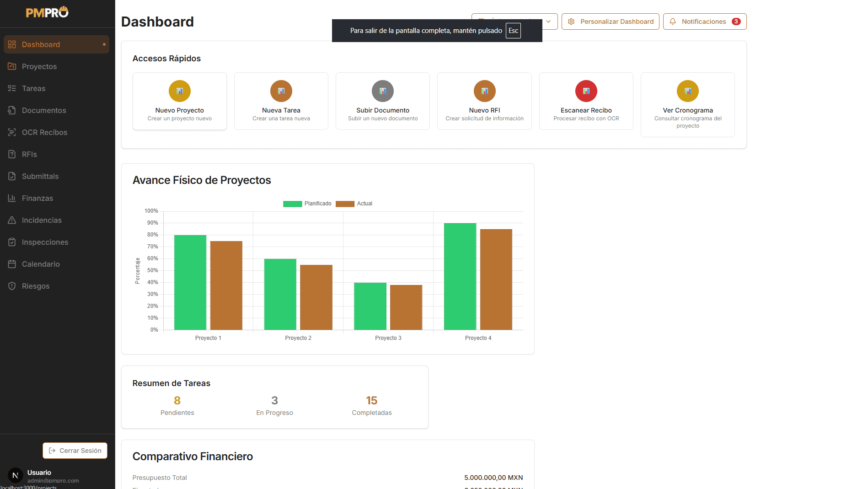Click the Cerrar Sesión button
The image size is (868, 489).
75,451
